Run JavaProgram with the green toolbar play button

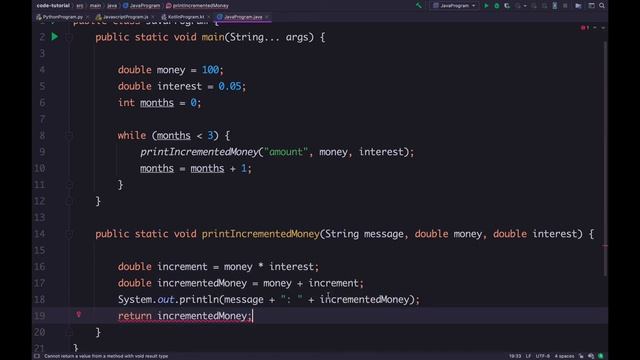click(486, 6)
